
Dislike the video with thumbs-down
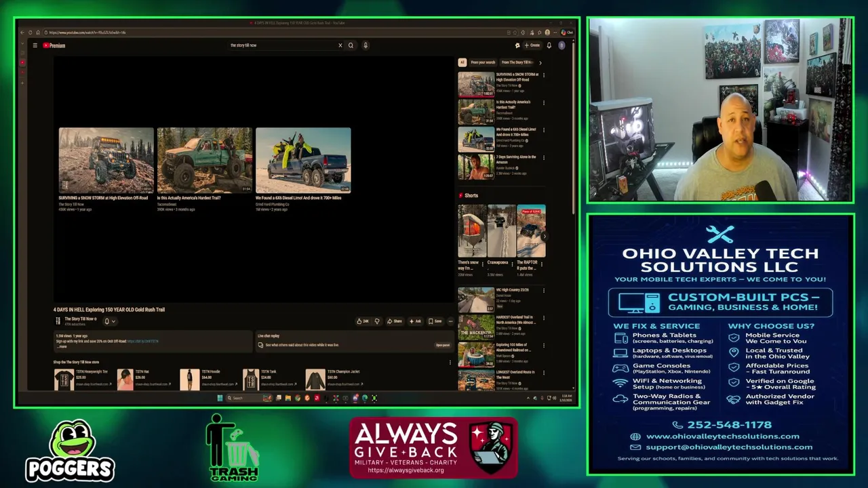coord(377,321)
